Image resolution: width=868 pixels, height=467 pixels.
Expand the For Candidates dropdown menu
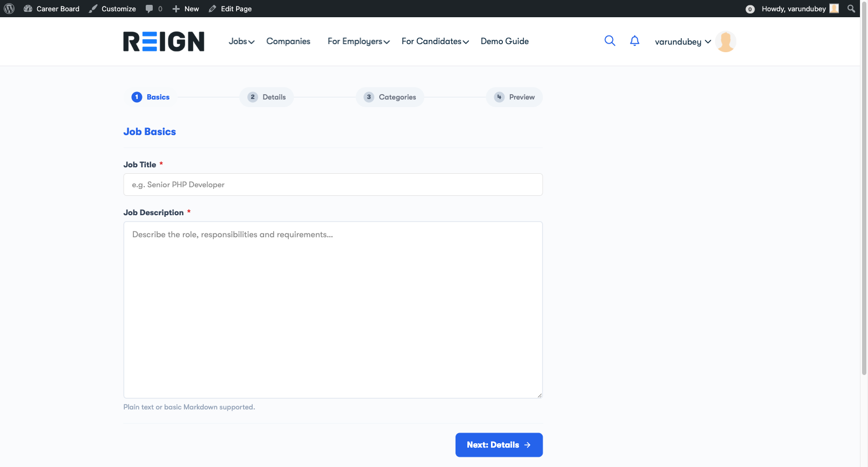[x=435, y=41]
